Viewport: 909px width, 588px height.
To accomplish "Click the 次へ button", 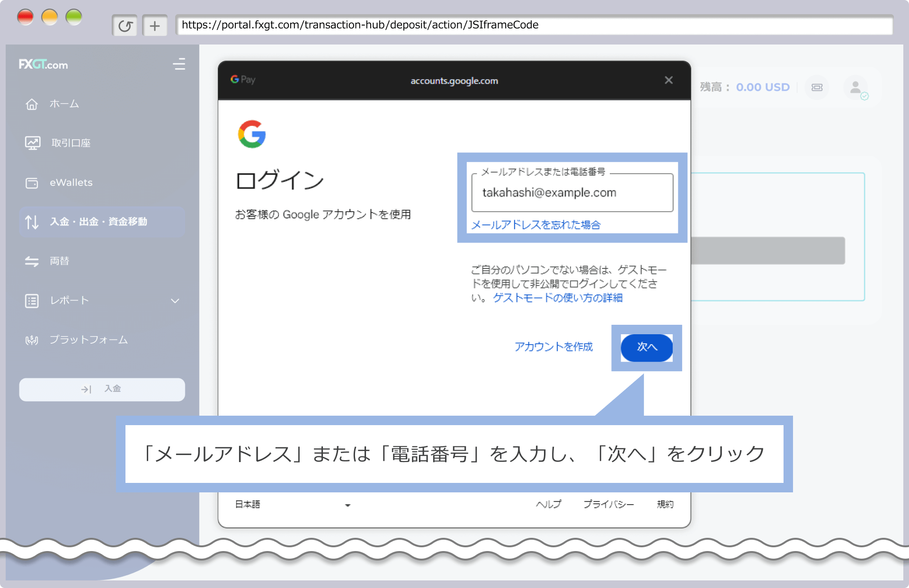I will point(647,347).
